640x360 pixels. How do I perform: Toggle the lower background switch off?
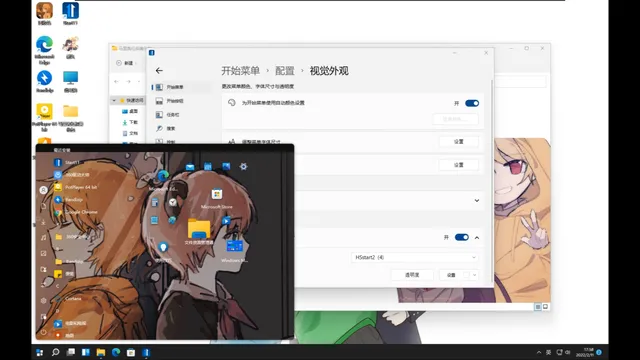tap(462, 237)
